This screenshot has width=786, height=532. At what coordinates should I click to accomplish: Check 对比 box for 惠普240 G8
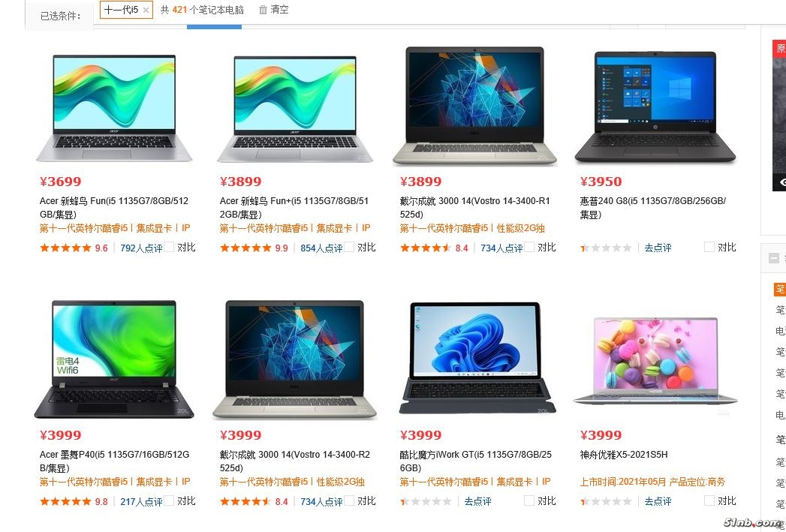709,246
